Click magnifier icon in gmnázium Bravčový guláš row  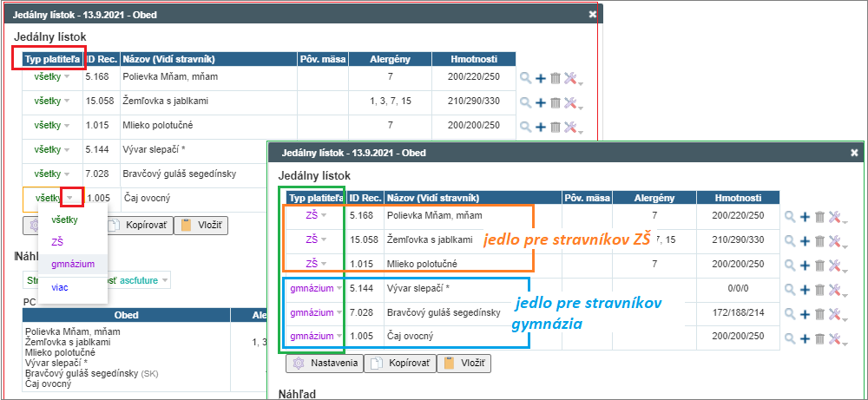789,312
